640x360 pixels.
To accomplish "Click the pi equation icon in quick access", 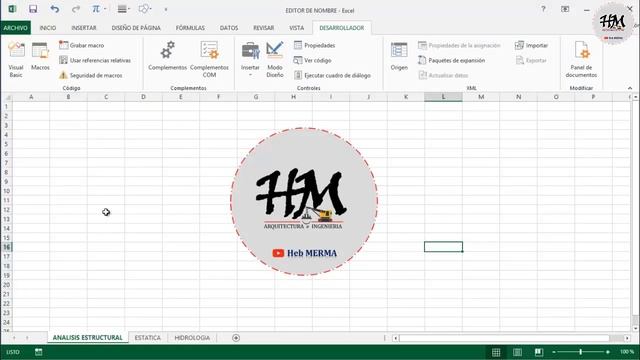I will point(96,9).
